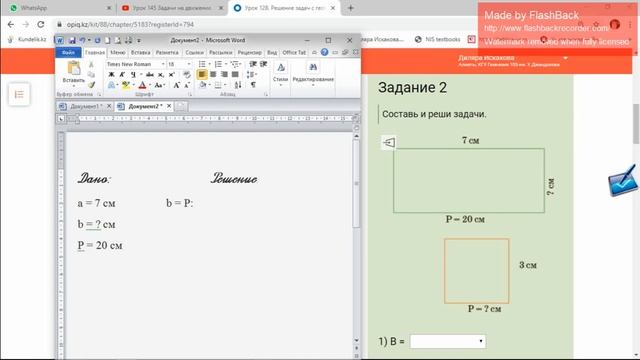Save the Word document via quick access icon
Screen dimensions: 640x360
pyautogui.click(x=72, y=40)
